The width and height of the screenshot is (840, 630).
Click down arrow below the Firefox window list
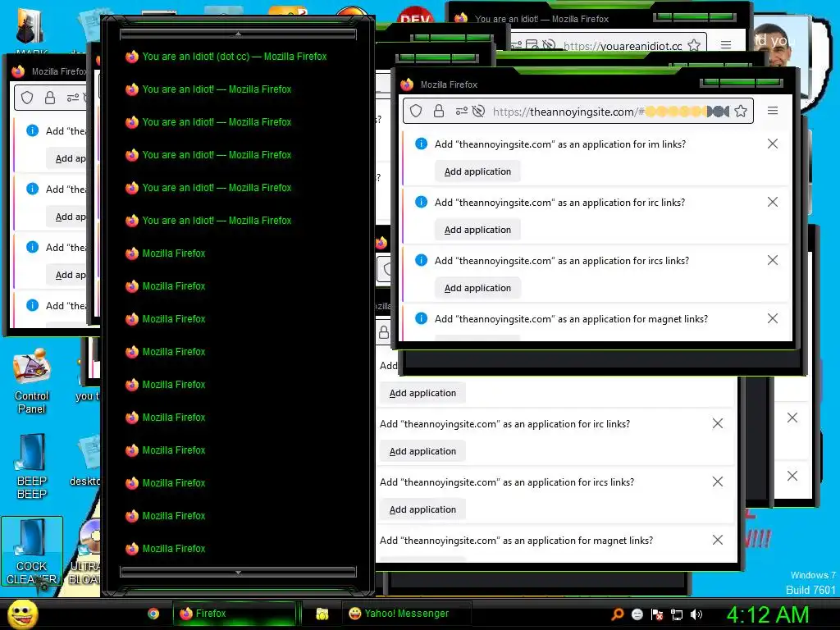tap(239, 572)
